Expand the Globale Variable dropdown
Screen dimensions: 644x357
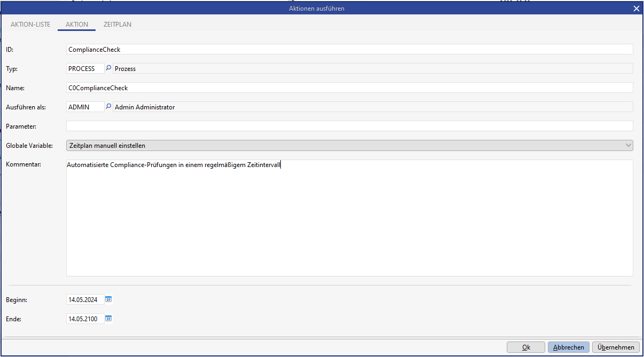pyautogui.click(x=628, y=145)
